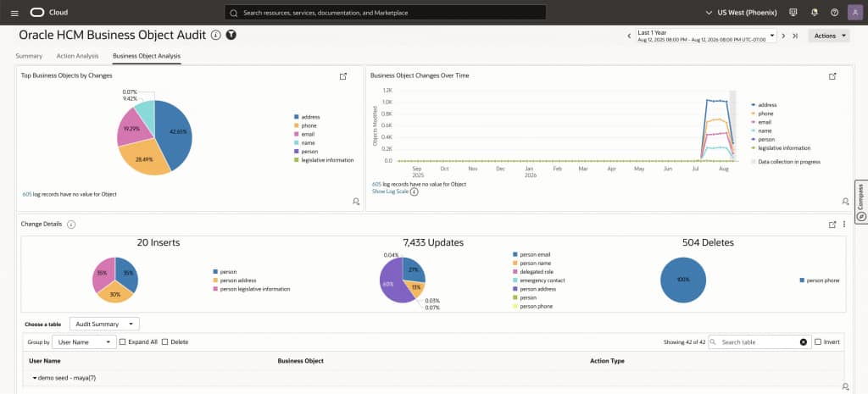Check the Invert checkbox
The image size is (868, 394).
[818, 342]
